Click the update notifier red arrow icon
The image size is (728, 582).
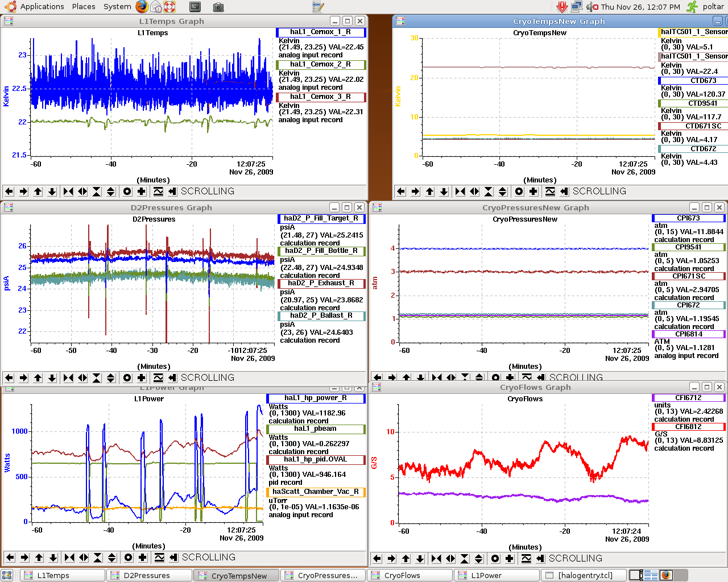tap(562, 7)
